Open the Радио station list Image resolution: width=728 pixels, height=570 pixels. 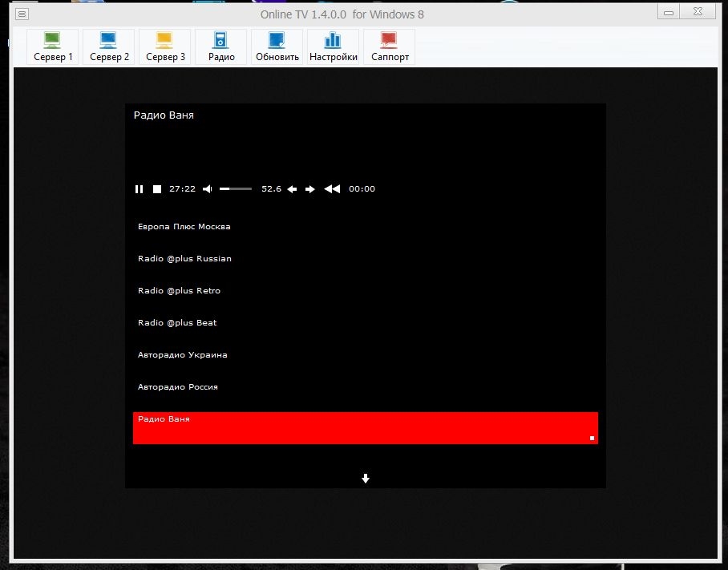[x=221, y=46]
